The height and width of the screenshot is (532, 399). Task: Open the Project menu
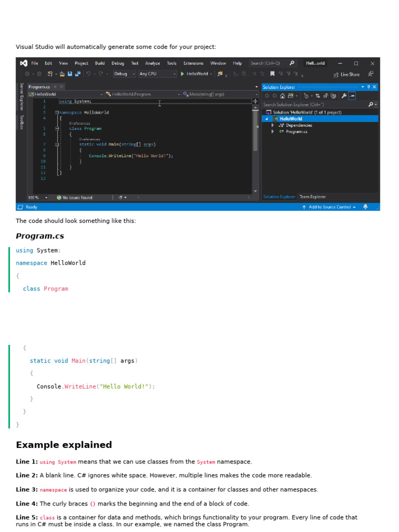point(82,63)
